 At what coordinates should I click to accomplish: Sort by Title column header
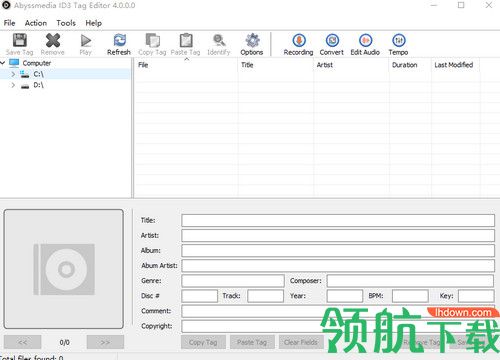(x=276, y=65)
